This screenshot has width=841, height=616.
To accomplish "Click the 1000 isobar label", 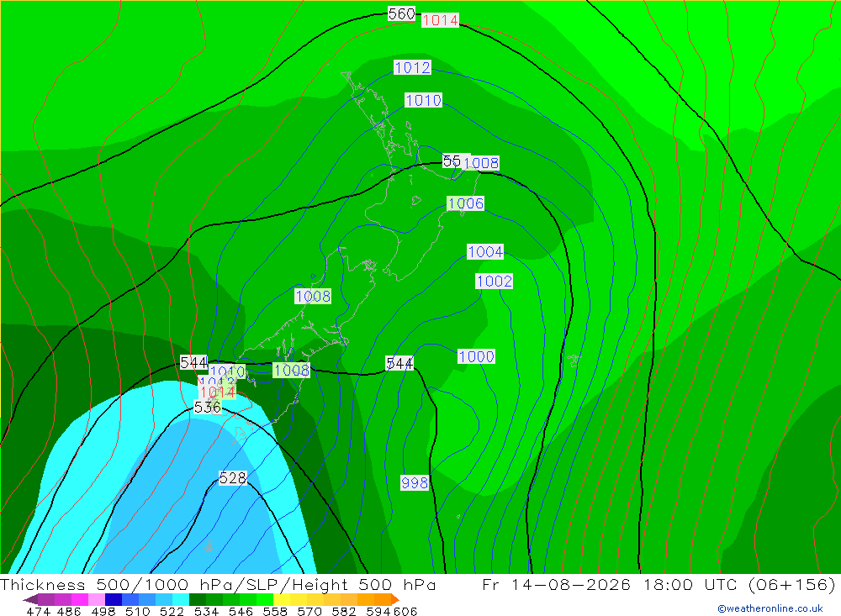I will [476, 356].
